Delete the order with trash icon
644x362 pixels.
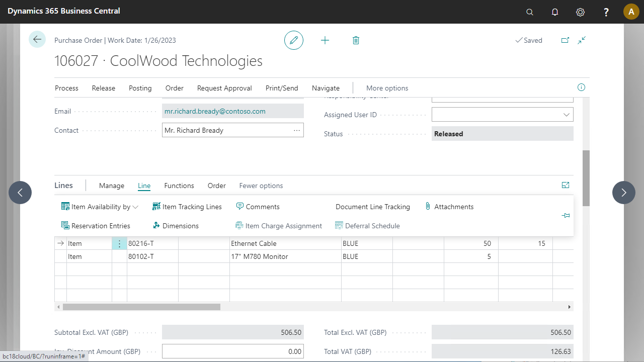[x=356, y=40]
